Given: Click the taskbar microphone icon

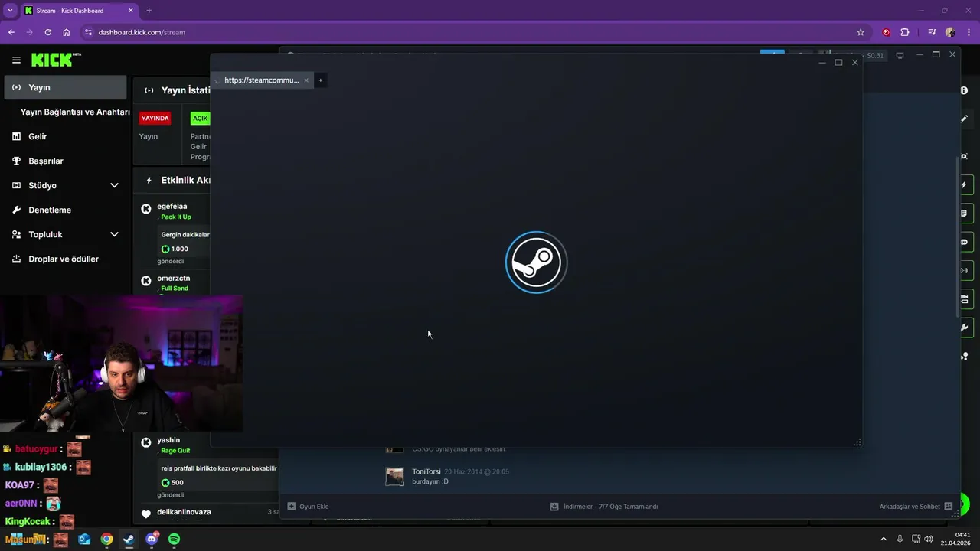Looking at the screenshot, I should pyautogui.click(x=900, y=539).
